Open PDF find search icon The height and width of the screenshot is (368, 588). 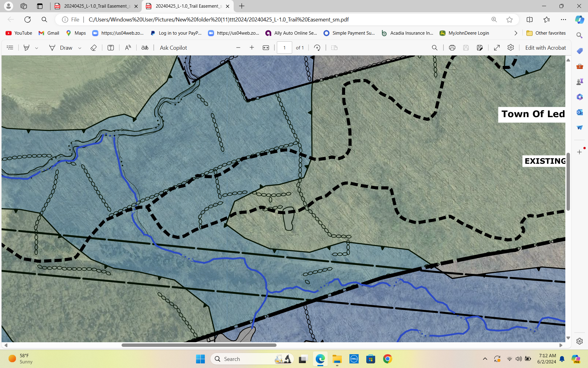[435, 48]
